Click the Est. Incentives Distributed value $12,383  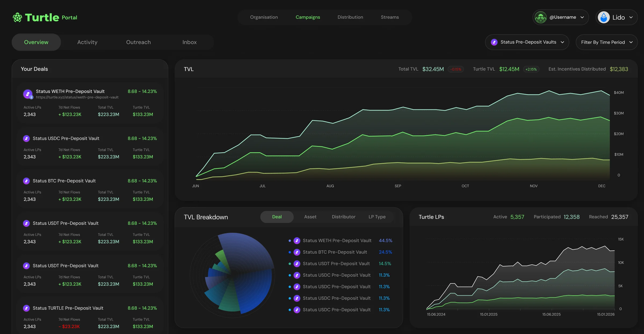(619, 69)
